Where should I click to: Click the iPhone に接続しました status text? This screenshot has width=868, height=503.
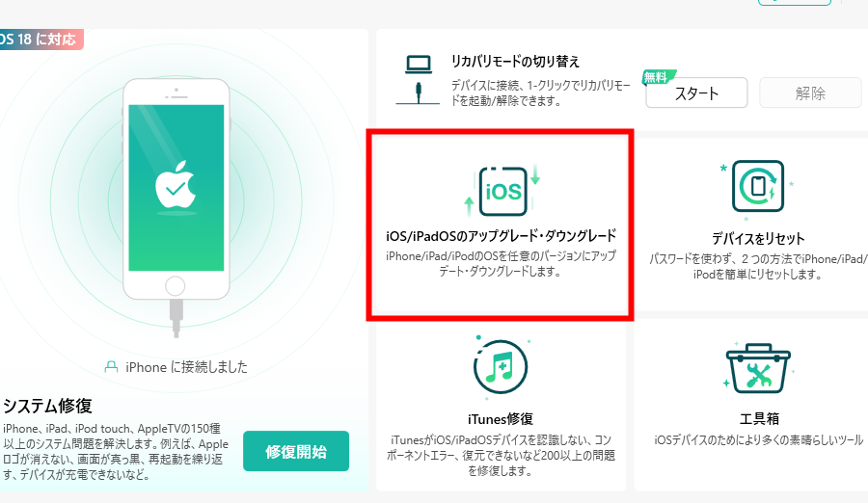(x=185, y=367)
